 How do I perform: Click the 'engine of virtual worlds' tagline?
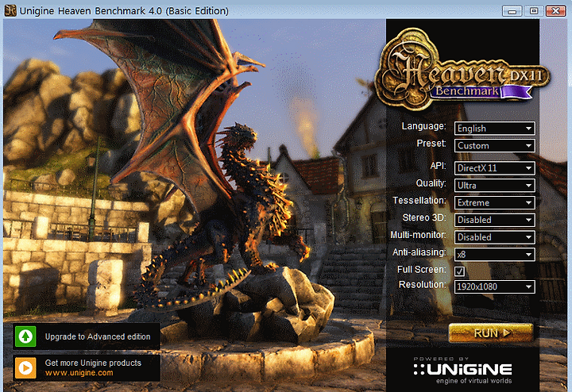coord(473,381)
